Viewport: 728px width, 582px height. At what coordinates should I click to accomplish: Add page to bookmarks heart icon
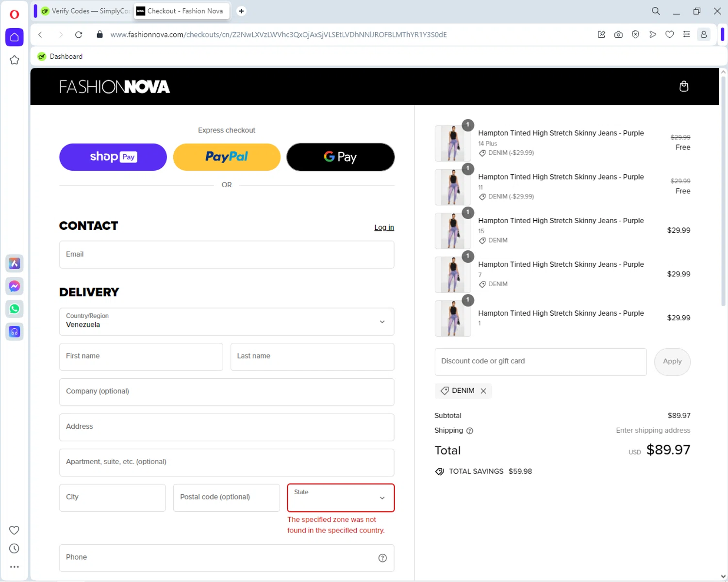pyautogui.click(x=669, y=34)
